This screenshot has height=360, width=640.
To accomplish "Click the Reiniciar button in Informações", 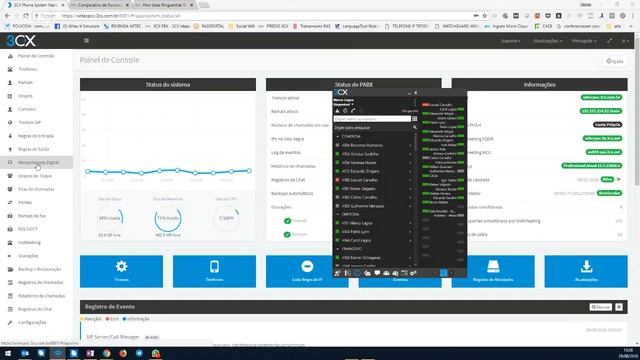I will [x=609, y=193].
